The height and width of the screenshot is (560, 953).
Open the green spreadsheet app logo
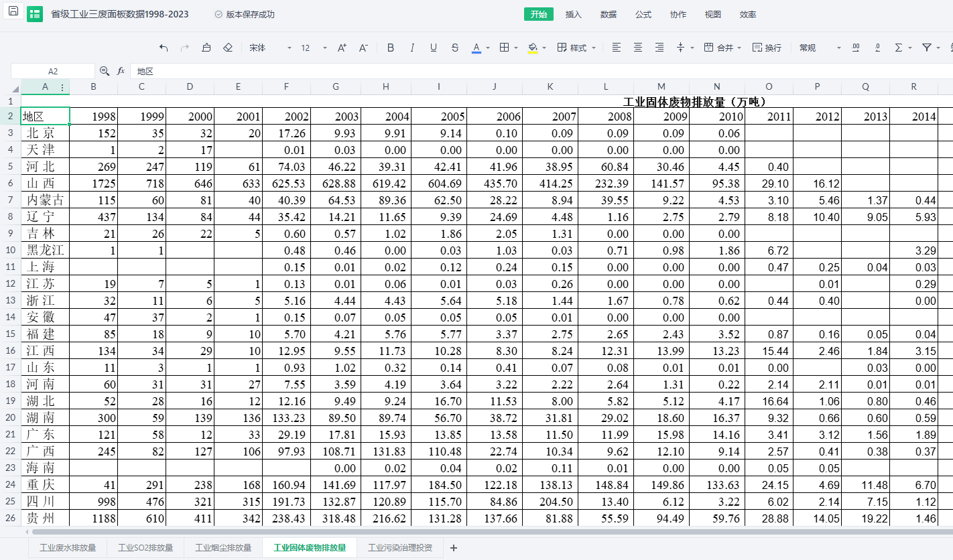click(x=35, y=14)
